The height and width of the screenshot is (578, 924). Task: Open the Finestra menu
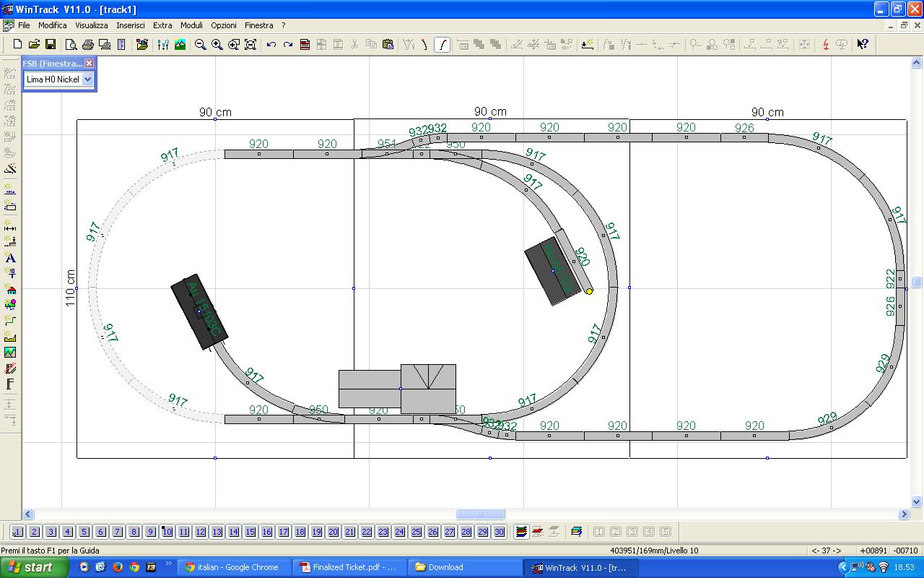click(x=259, y=25)
